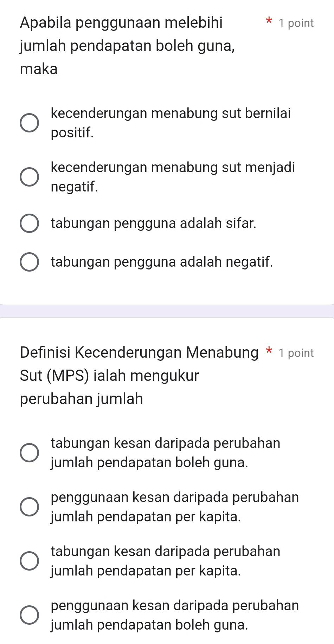Click the question heading 'Definisi Kecenderungan Menabung'
The image size is (334, 644).
(x=139, y=352)
